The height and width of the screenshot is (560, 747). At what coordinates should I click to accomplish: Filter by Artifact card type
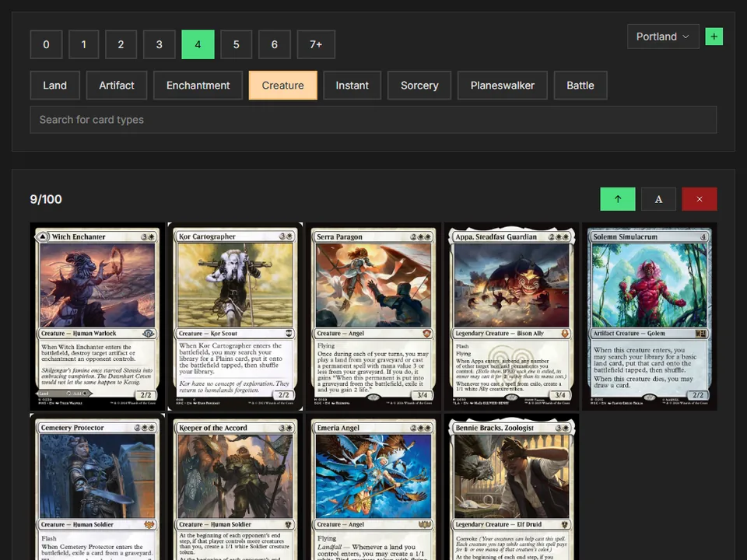[x=117, y=86]
